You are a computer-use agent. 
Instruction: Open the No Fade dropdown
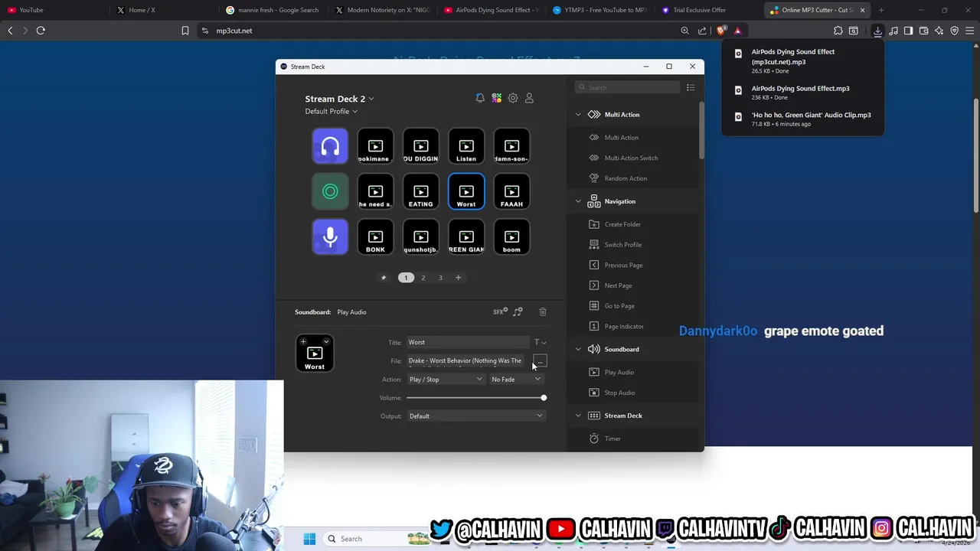(516, 380)
